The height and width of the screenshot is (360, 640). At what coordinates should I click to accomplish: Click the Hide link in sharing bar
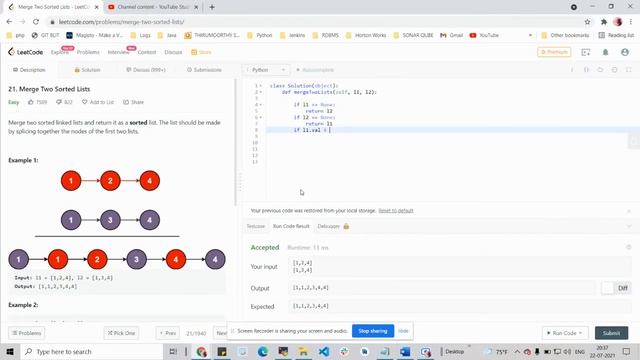pos(403,331)
